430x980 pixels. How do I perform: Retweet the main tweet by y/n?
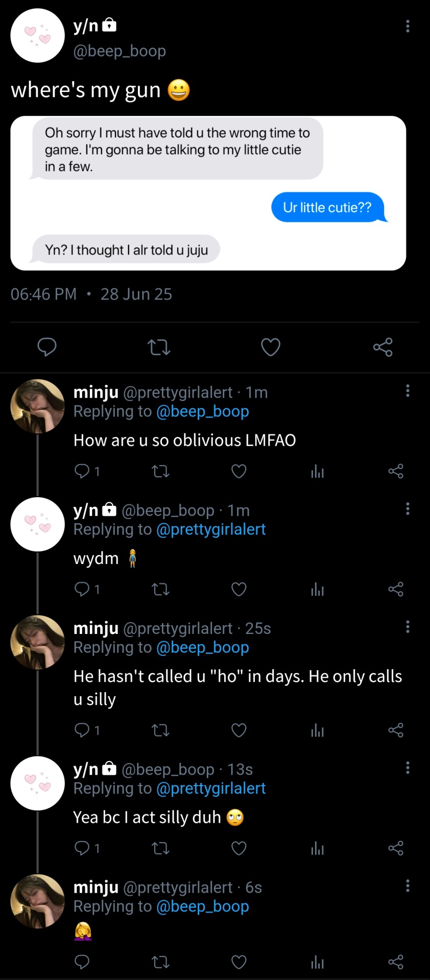pos(159,348)
